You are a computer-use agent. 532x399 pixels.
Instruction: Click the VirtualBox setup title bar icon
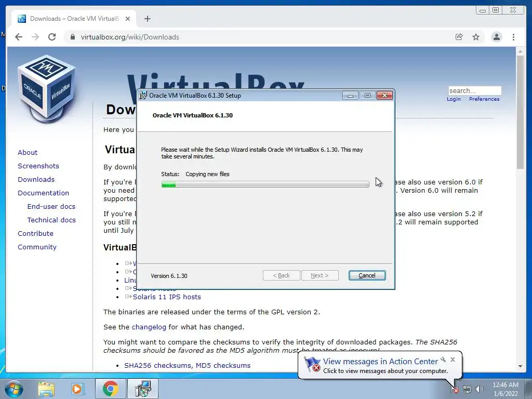[x=143, y=96]
